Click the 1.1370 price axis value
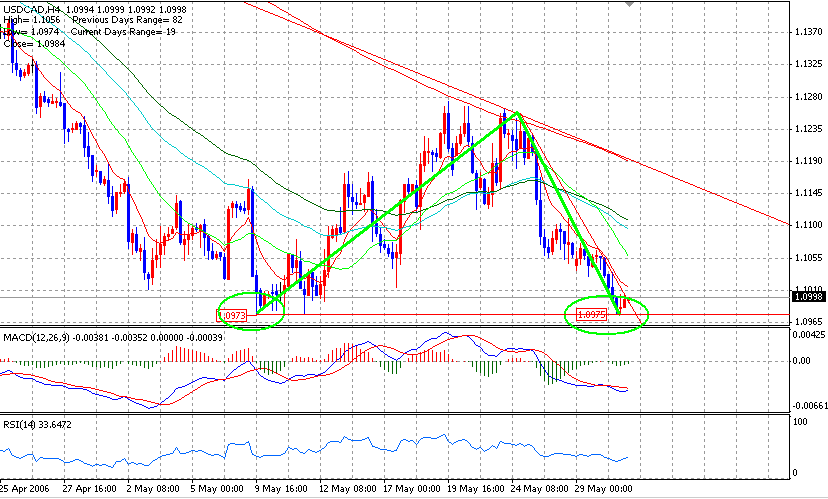 pyautogui.click(x=808, y=32)
